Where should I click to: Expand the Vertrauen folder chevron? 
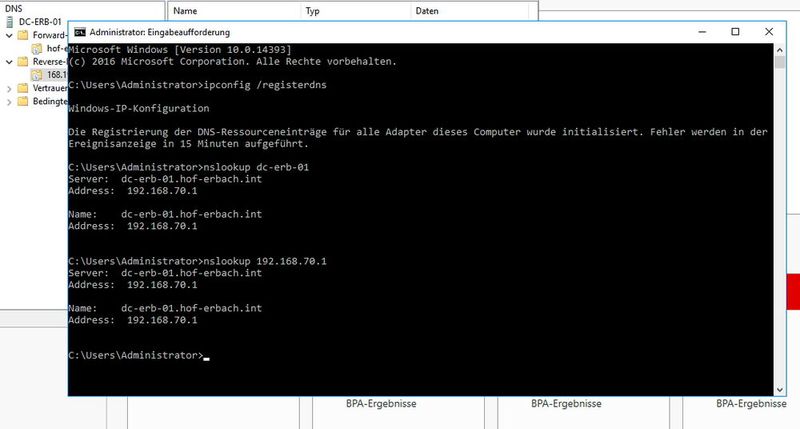point(9,89)
